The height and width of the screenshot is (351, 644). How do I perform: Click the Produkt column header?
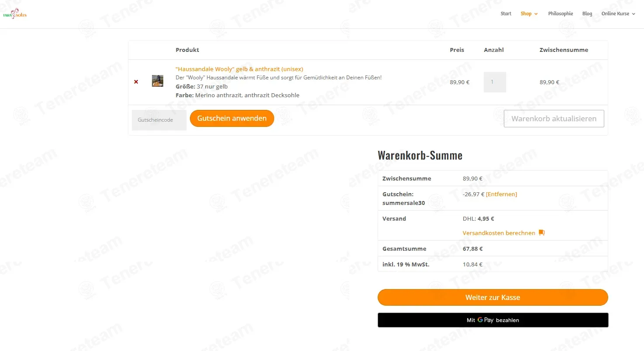coord(187,50)
